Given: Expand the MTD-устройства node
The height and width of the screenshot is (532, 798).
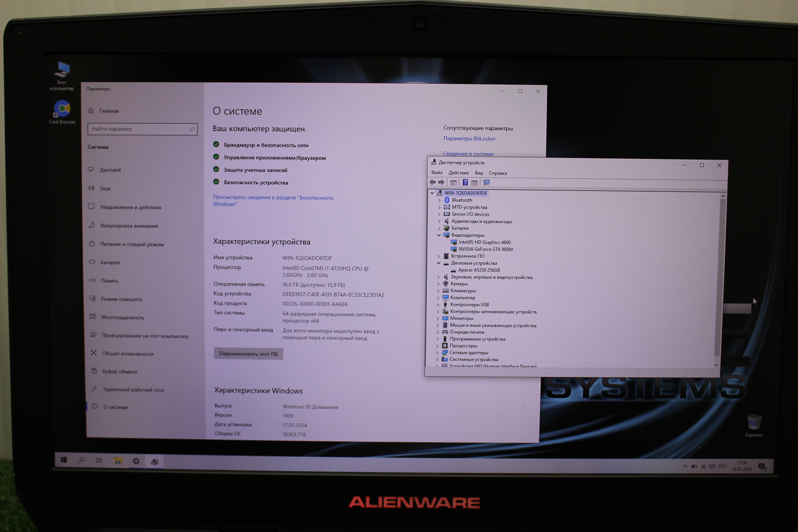Looking at the screenshot, I should (x=439, y=207).
